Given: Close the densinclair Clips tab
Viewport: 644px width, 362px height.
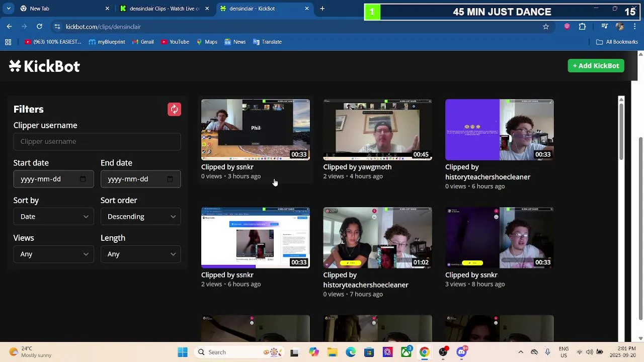Looking at the screenshot, I should click(207, 9).
